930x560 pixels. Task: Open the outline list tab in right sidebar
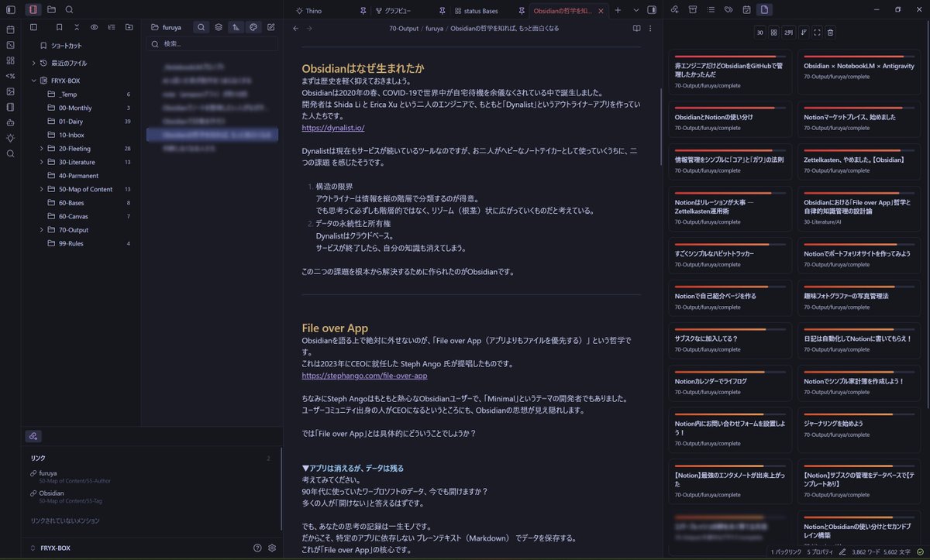[x=710, y=10]
